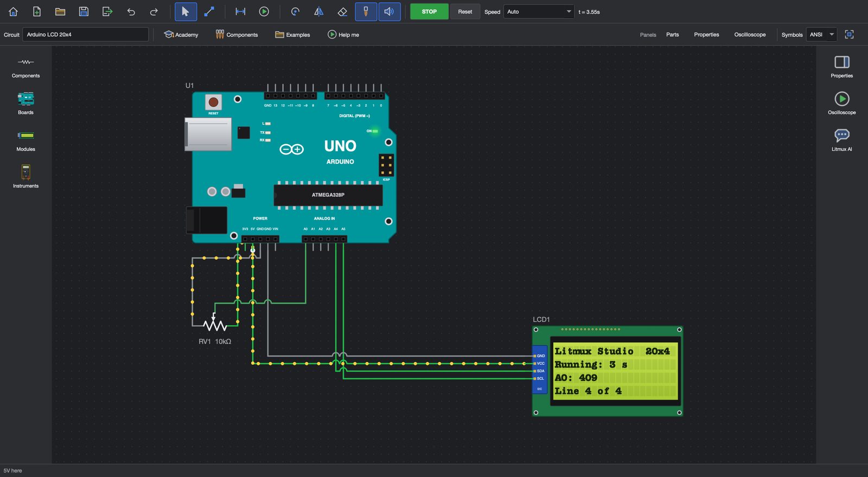Click the play icon in the top toolbar
This screenshot has height=477, width=868.
(264, 11)
